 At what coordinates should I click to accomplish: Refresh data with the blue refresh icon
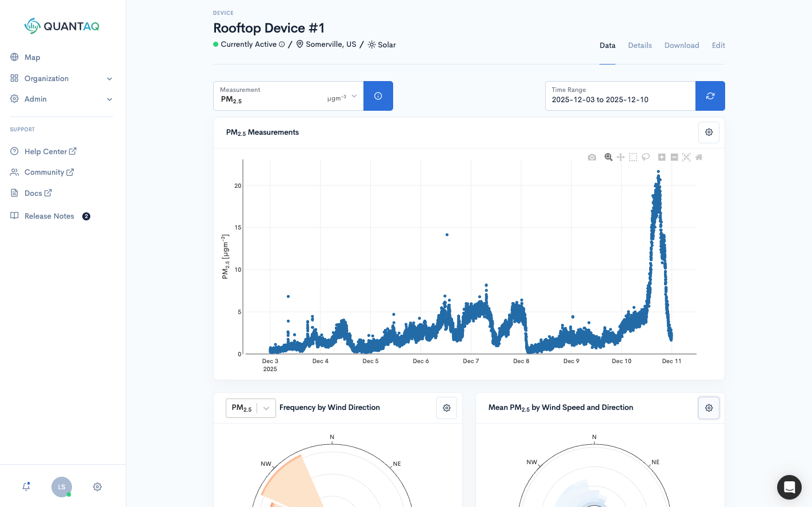(710, 96)
